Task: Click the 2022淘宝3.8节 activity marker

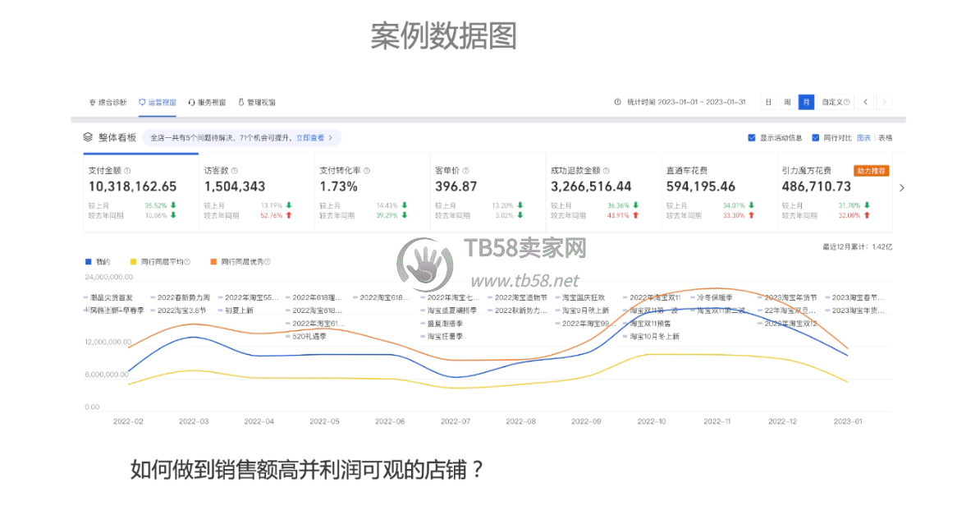Action: [x=178, y=310]
